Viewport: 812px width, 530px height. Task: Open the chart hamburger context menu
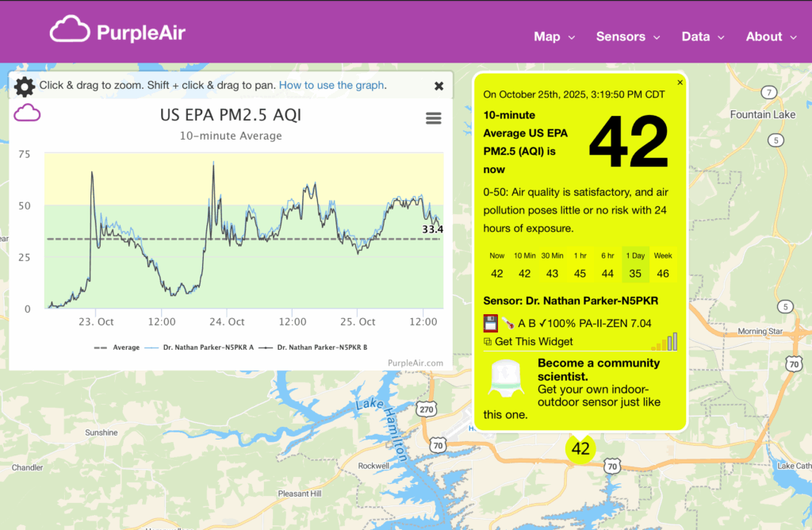(433, 118)
